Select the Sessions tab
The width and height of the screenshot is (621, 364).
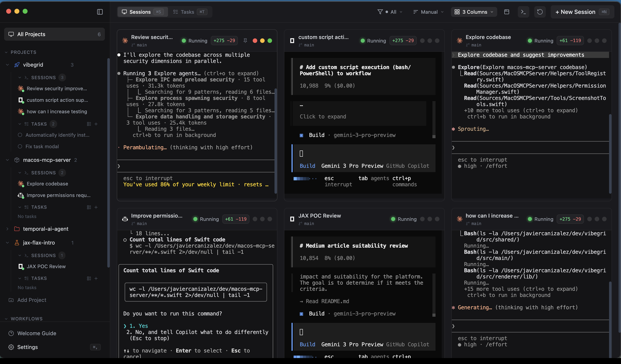point(140,12)
